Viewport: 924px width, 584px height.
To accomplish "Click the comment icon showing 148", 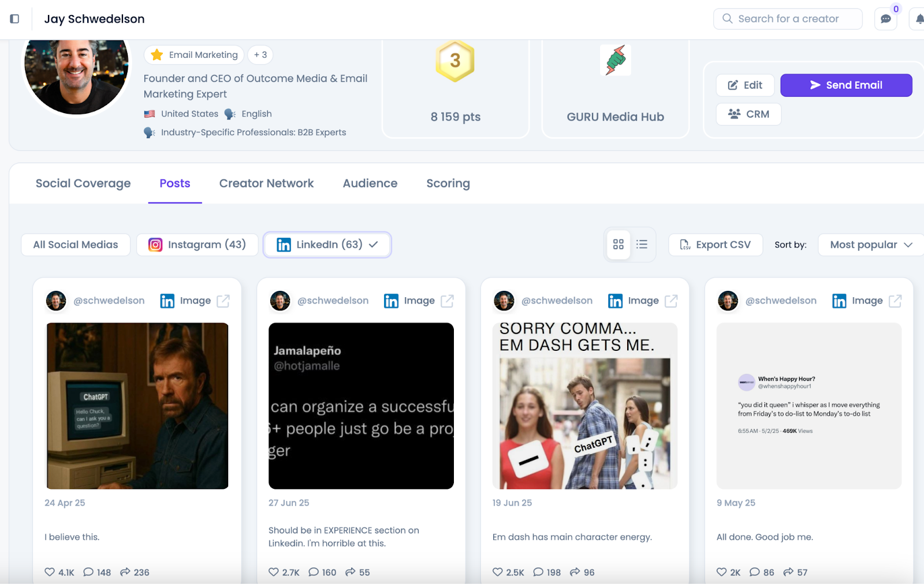I will (88, 572).
